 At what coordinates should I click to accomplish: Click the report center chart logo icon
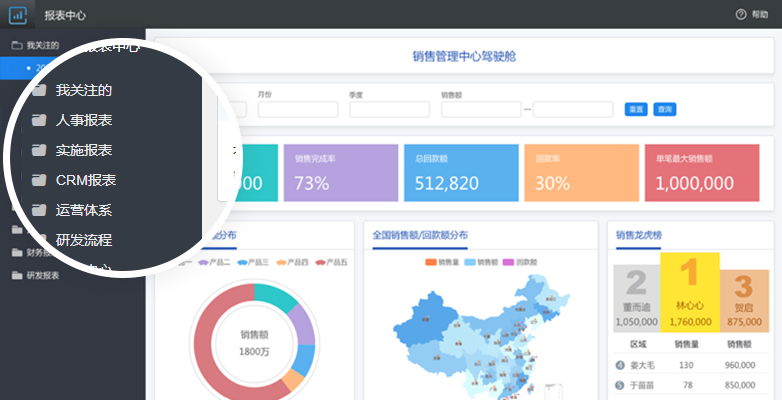(x=17, y=15)
